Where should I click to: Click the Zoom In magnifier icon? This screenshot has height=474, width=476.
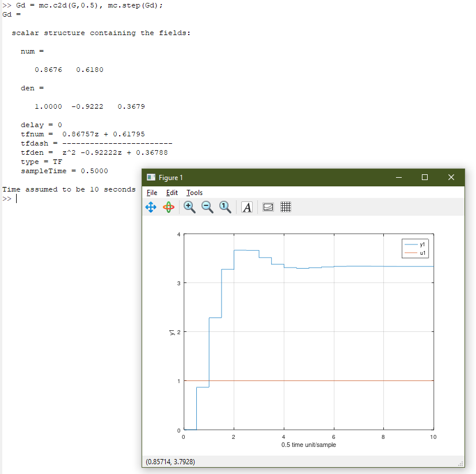[x=189, y=207]
